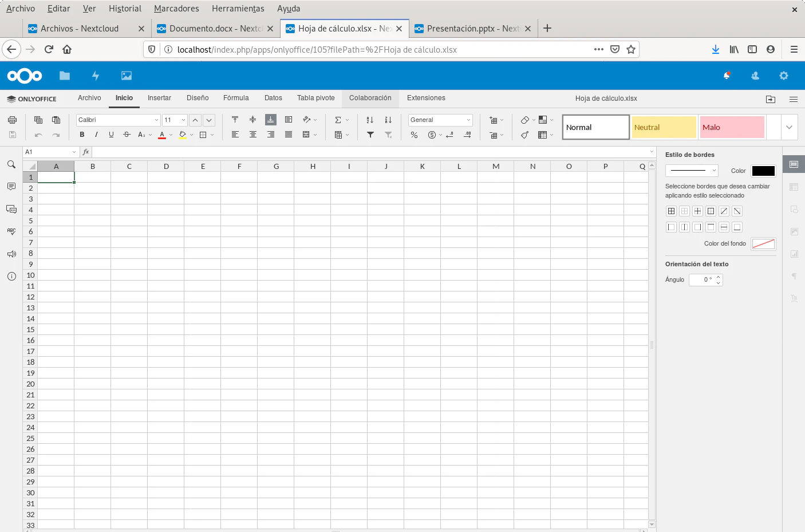Click the Print icon in toolbar
Viewport: 805px width, 532px height.
(12, 120)
